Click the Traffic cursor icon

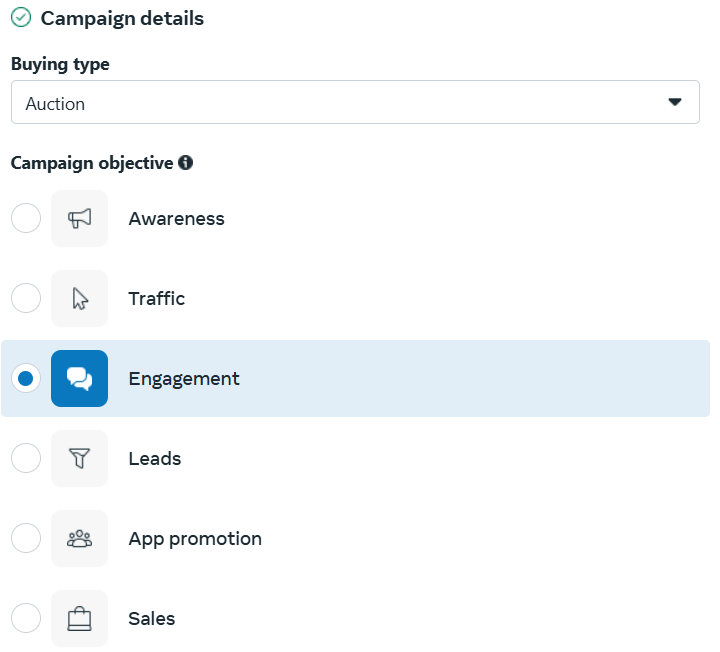[79, 298]
